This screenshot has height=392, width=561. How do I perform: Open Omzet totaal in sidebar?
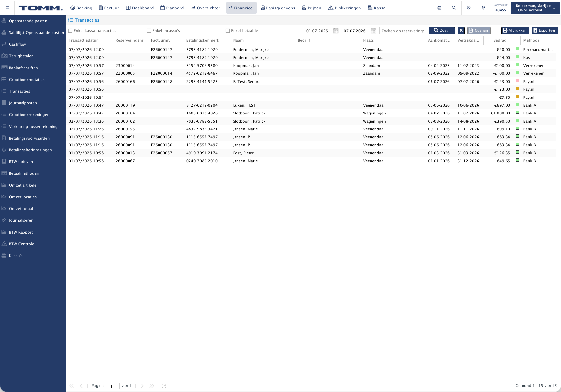[x=33, y=209]
